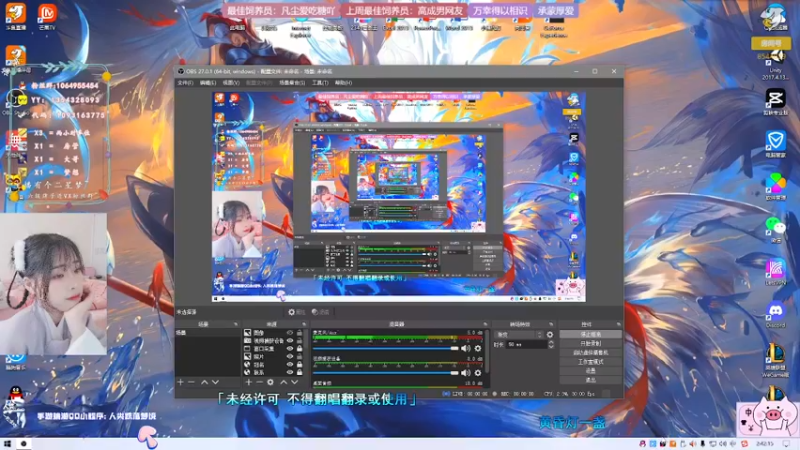This screenshot has height=450, width=800.
Task: Open Windows Start menu
Action: click(x=7, y=444)
